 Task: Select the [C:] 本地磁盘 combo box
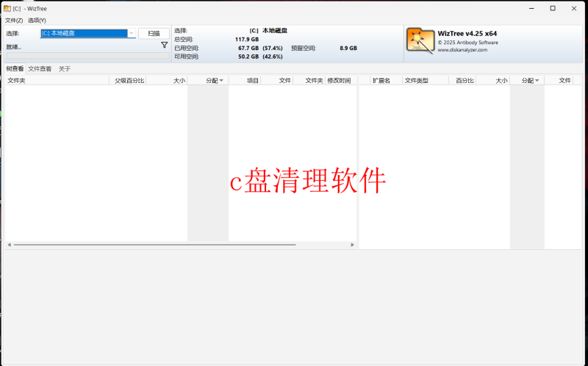tap(87, 33)
